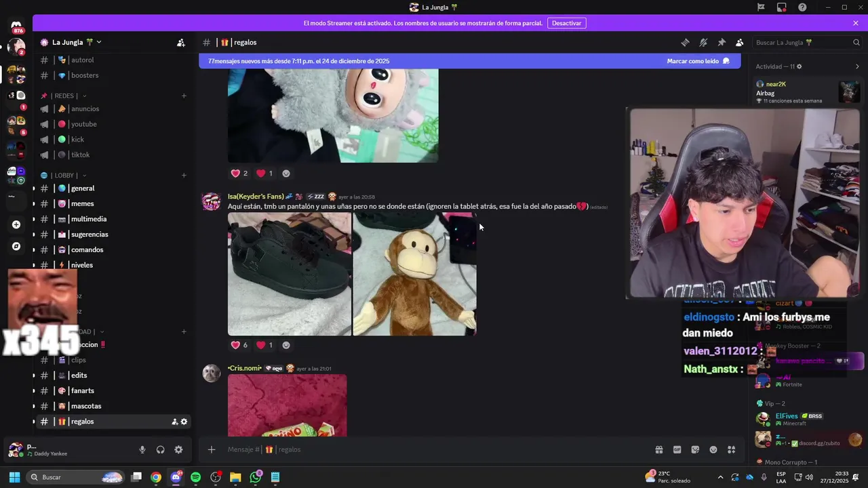
Task: Open the black sneakers photo
Action: 290,274
